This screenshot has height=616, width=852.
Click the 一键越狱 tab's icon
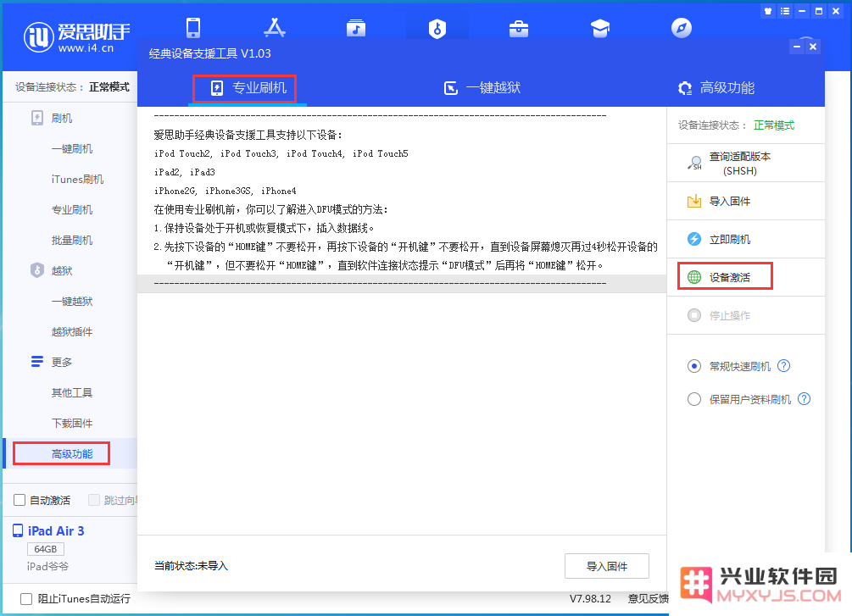(x=450, y=88)
